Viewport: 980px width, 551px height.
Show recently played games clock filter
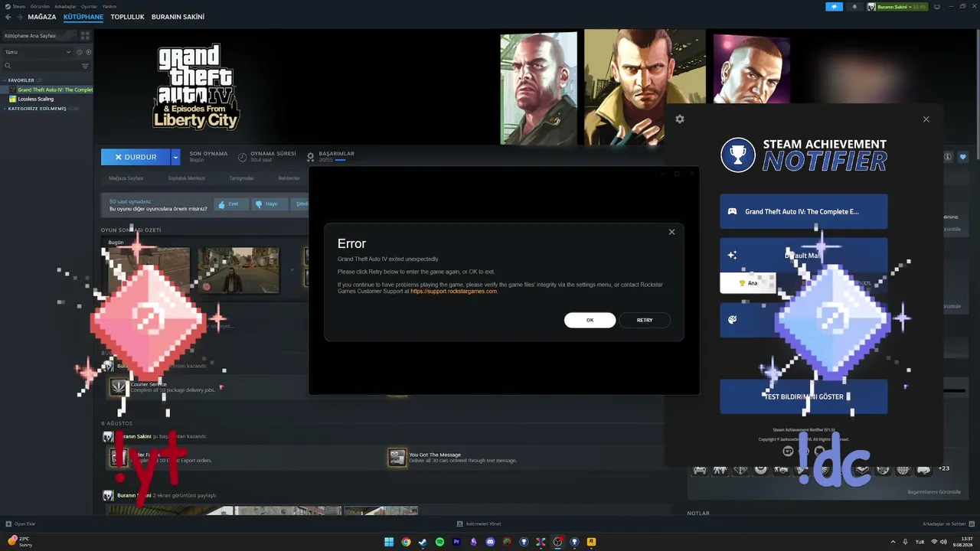[x=79, y=52]
